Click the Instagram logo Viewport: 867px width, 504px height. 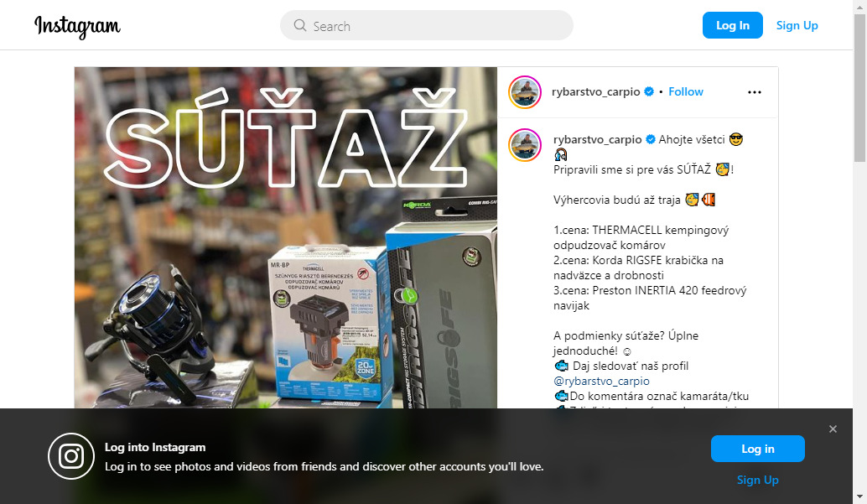(77, 26)
